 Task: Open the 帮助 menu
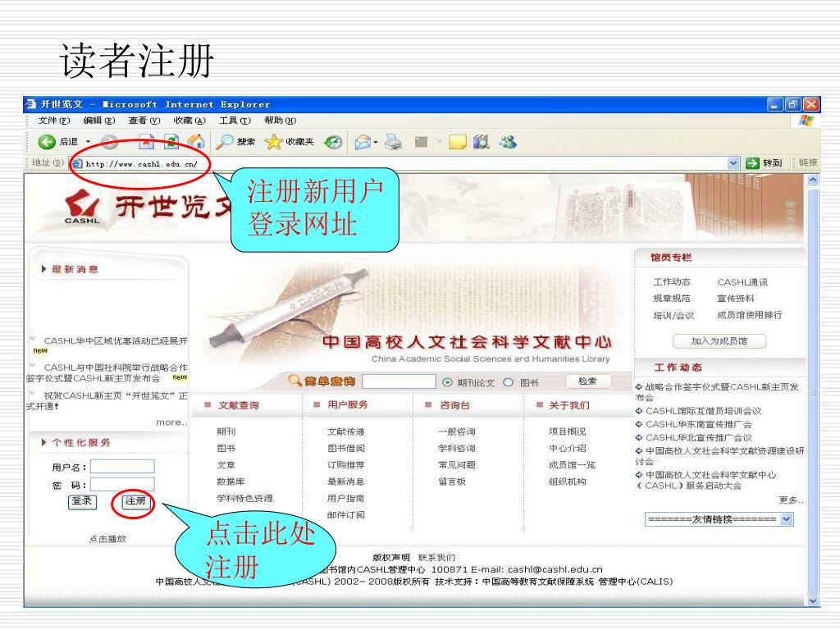point(281,121)
